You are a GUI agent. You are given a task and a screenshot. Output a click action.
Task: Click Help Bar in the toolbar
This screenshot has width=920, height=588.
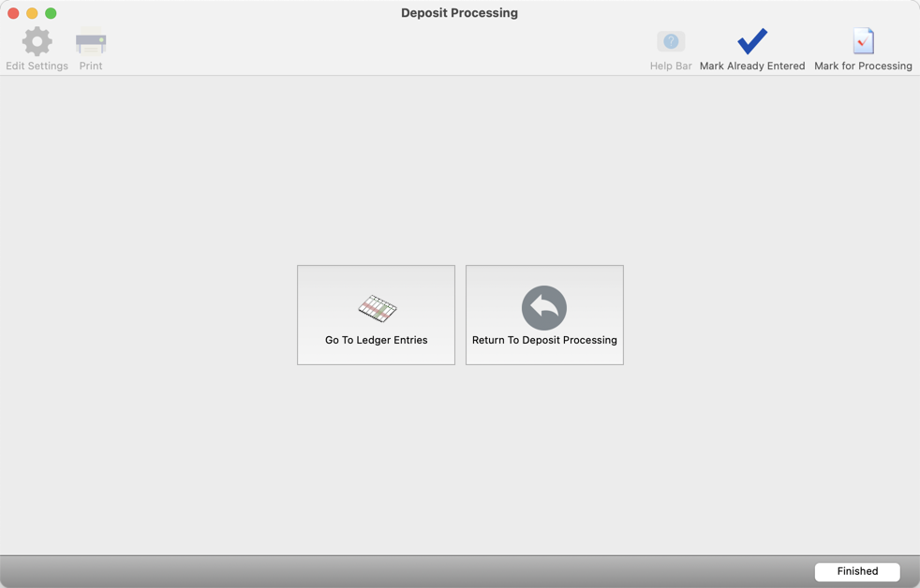coord(671,47)
